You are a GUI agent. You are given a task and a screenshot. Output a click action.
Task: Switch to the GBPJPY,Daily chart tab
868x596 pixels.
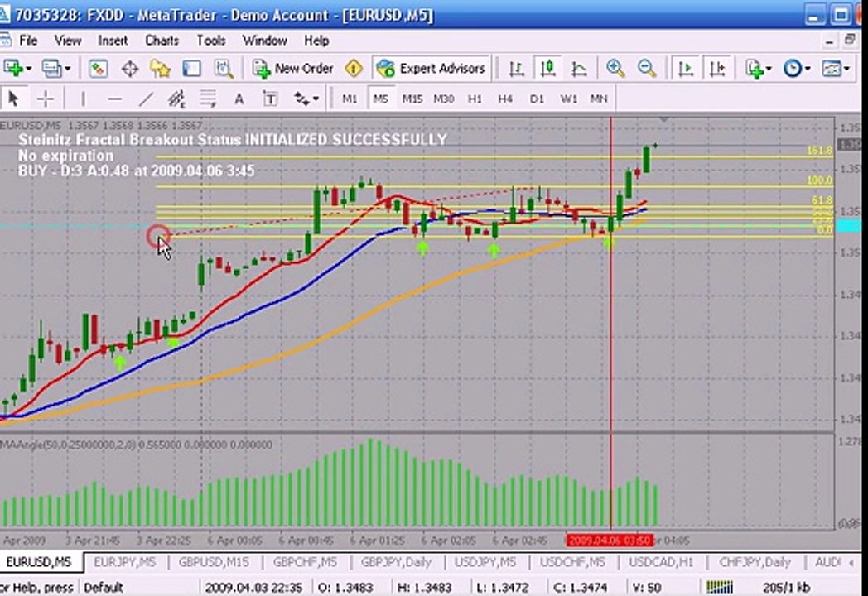click(x=396, y=562)
